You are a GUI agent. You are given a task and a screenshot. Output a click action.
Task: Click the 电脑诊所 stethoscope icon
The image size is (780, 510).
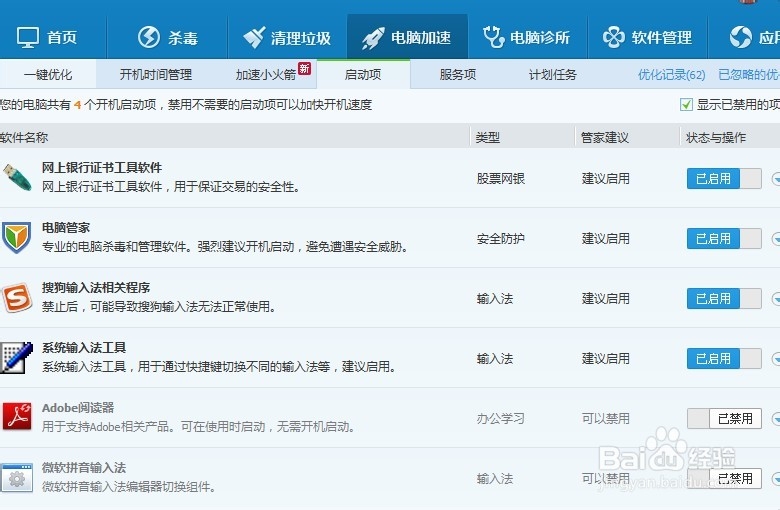click(493, 37)
